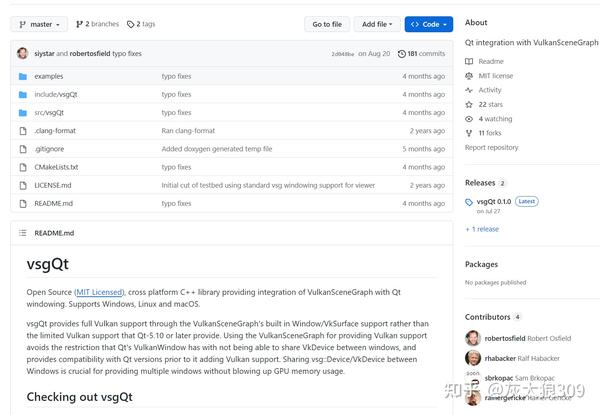The image size is (600, 415).
Task: Click the src/vsgQt folder icon
Action: (x=22, y=113)
